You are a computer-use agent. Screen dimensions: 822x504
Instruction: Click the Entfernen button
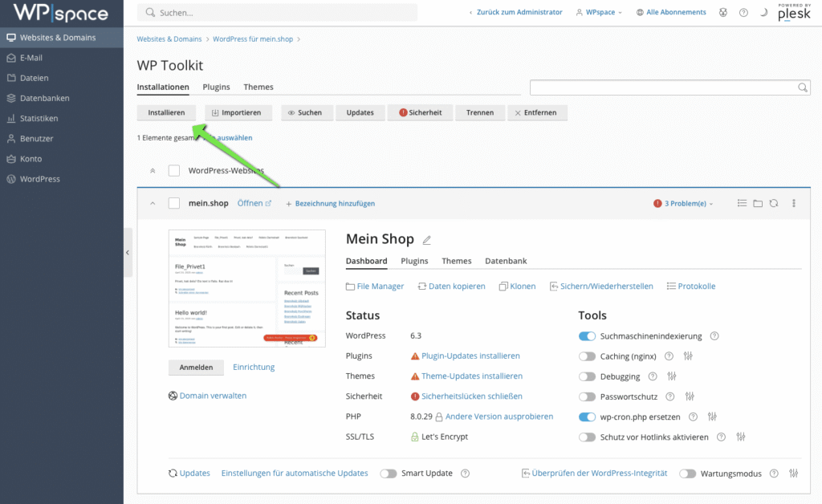coord(537,112)
